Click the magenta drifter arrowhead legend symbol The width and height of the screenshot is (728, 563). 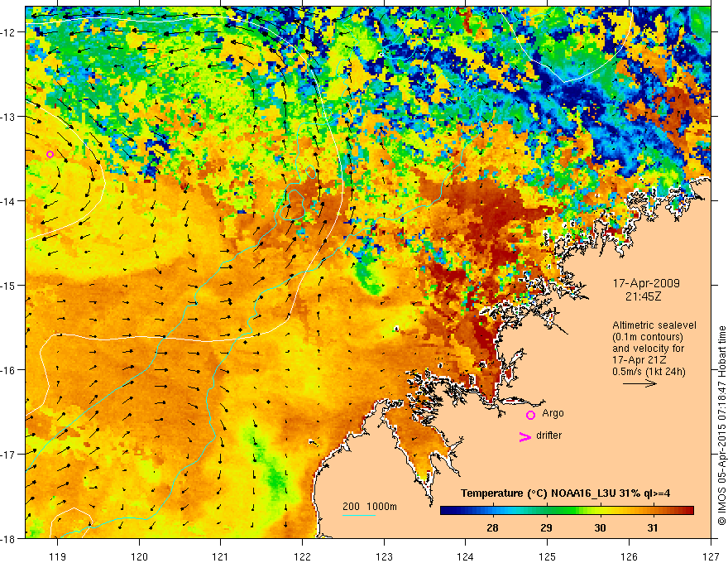[525, 436]
